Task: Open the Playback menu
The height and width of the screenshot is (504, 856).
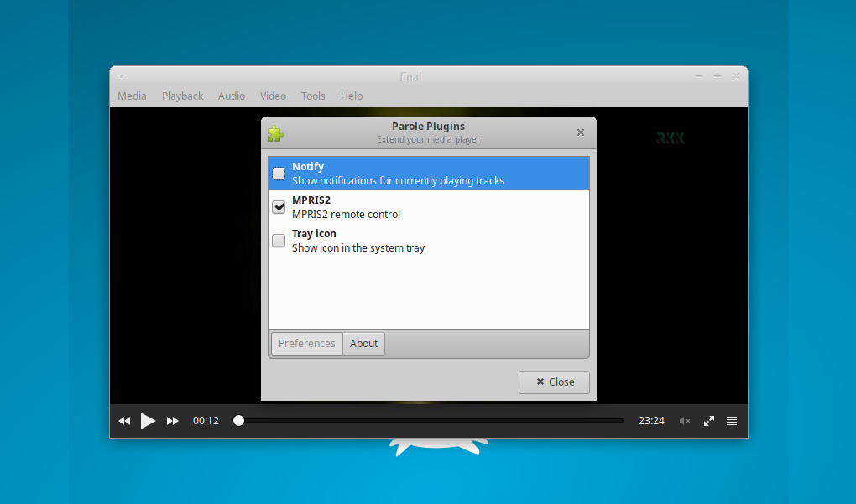Action: 182,96
